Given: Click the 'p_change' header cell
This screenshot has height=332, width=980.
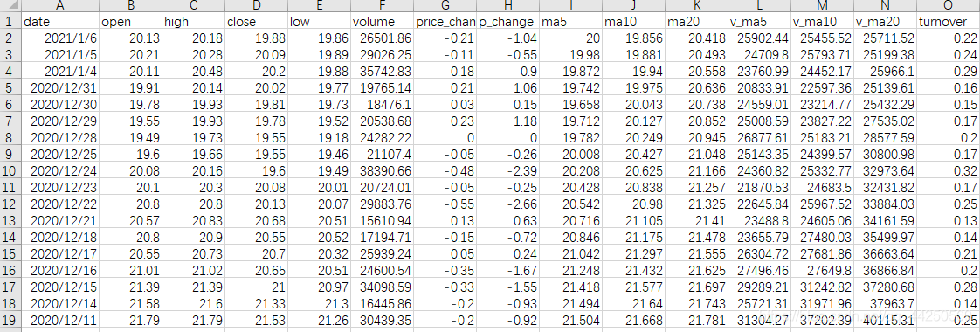Looking at the screenshot, I should click(x=508, y=22).
